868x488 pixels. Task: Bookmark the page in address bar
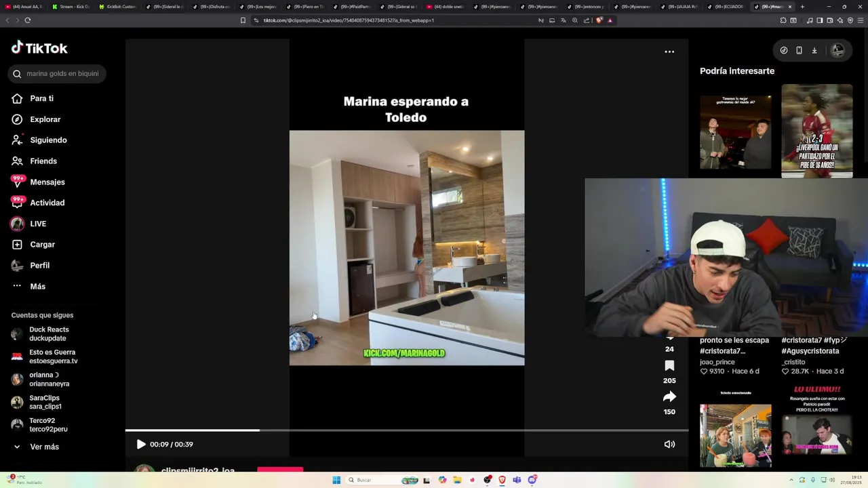click(x=243, y=20)
